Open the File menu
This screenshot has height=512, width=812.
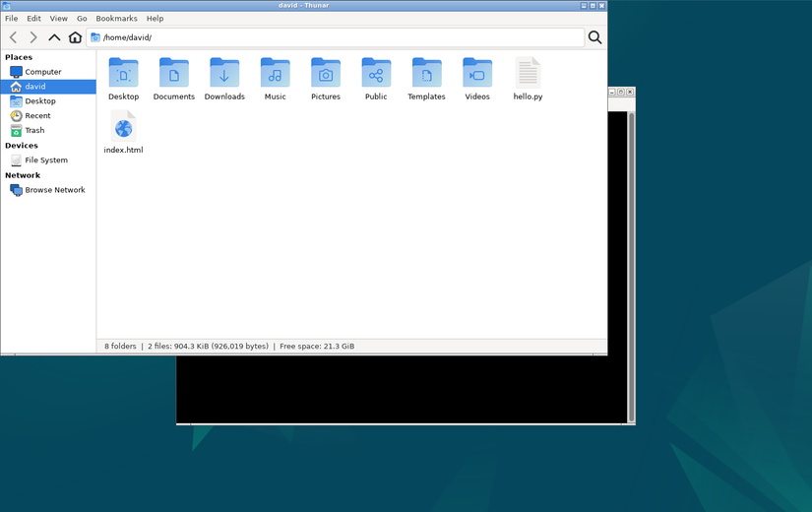point(12,18)
